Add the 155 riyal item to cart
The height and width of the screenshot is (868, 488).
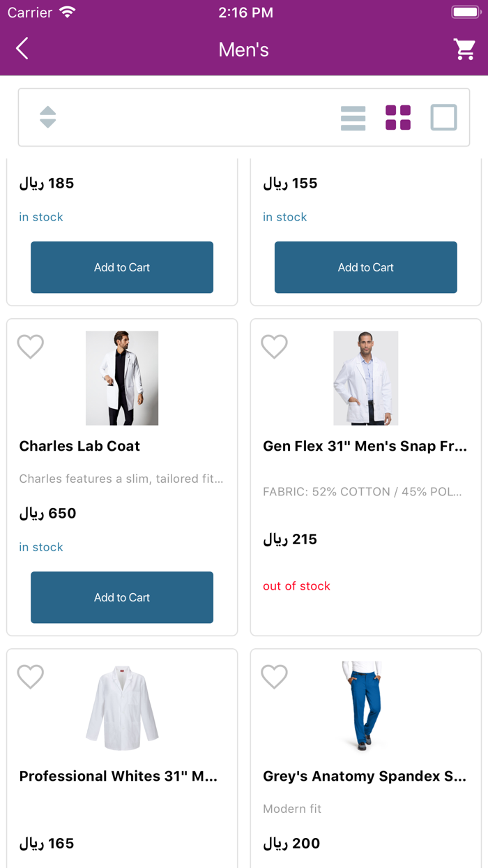point(366,267)
